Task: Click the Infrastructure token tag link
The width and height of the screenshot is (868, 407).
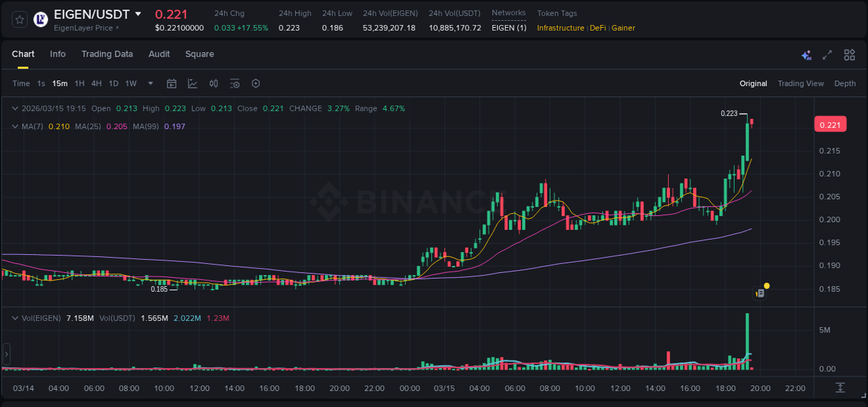Action: point(559,28)
